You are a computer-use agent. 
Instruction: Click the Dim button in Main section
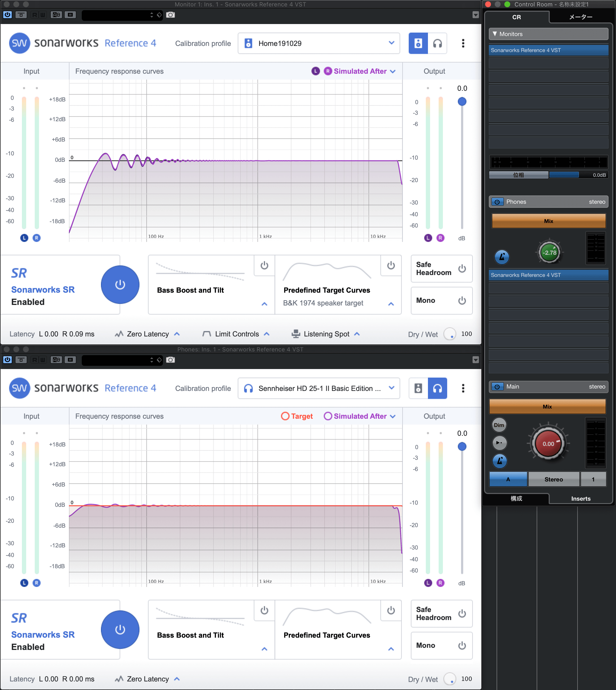[x=499, y=425]
